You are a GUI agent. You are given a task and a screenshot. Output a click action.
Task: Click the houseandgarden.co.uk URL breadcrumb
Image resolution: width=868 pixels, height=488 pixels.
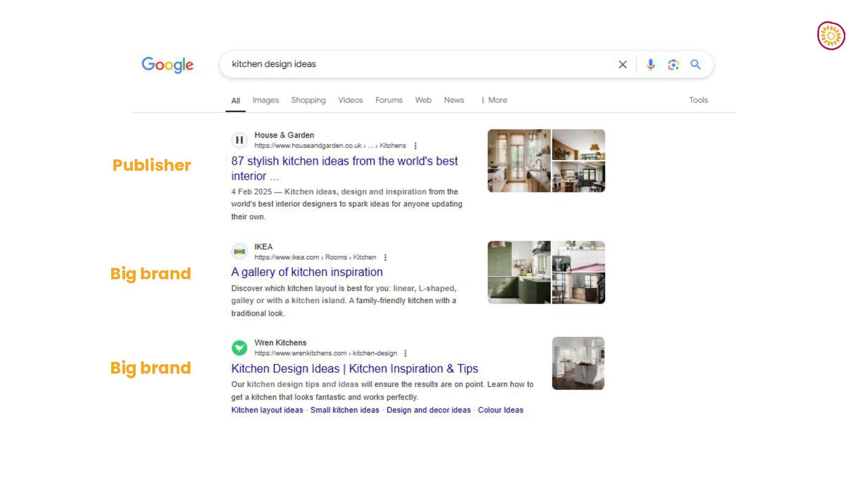tap(330, 146)
